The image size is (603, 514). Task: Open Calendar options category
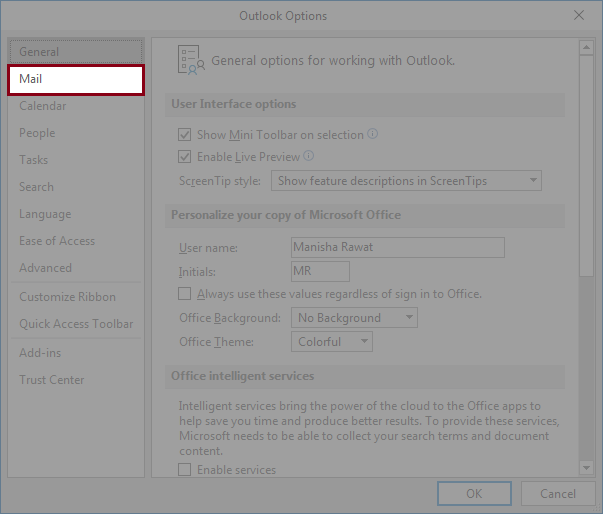(x=76, y=106)
